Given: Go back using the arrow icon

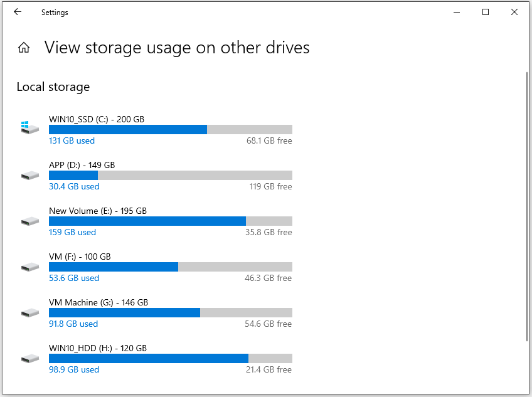Looking at the screenshot, I should coord(17,12).
